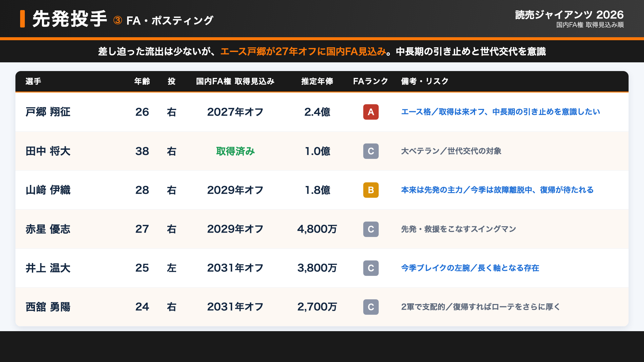Viewport: 644px width, 362px height.
Task: Click the 3,800万 salary value
Action: [317, 268]
